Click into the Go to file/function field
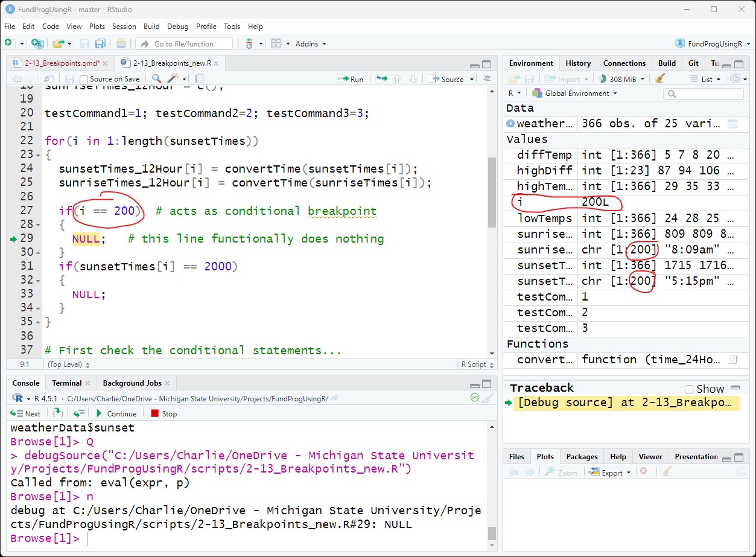Image resolution: width=756 pixels, height=557 pixels. (x=184, y=43)
